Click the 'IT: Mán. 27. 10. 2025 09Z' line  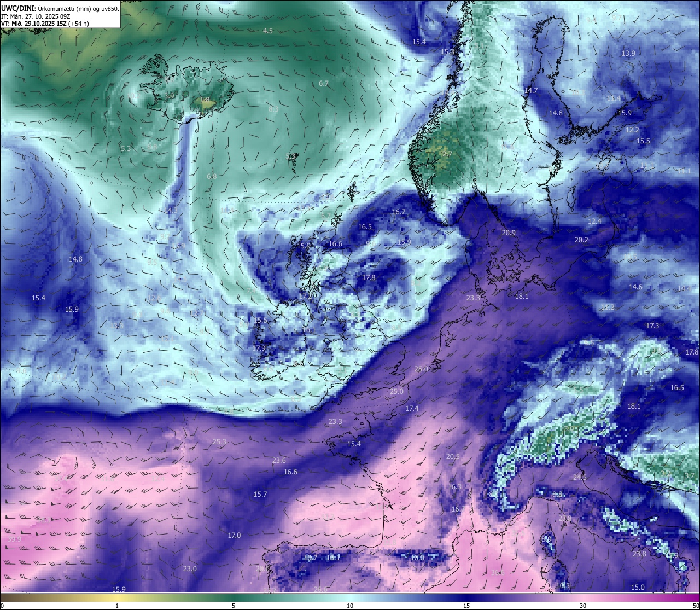35,16
